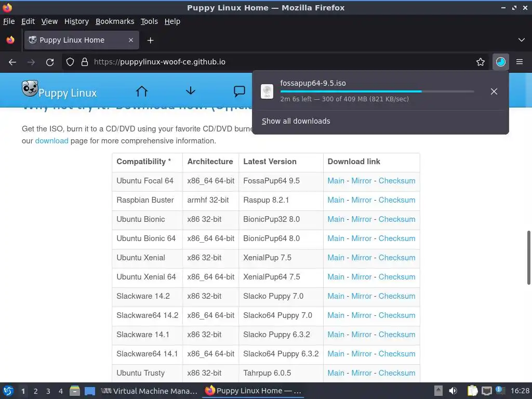This screenshot has height=399, width=532.
Task: Click Mirror link for Slacko64 Puppy 7.0
Action: (x=362, y=315)
